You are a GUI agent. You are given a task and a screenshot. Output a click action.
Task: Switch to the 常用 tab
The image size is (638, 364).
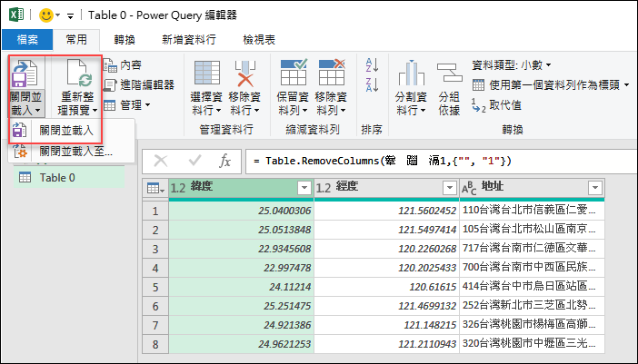click(x=76, y=40)
